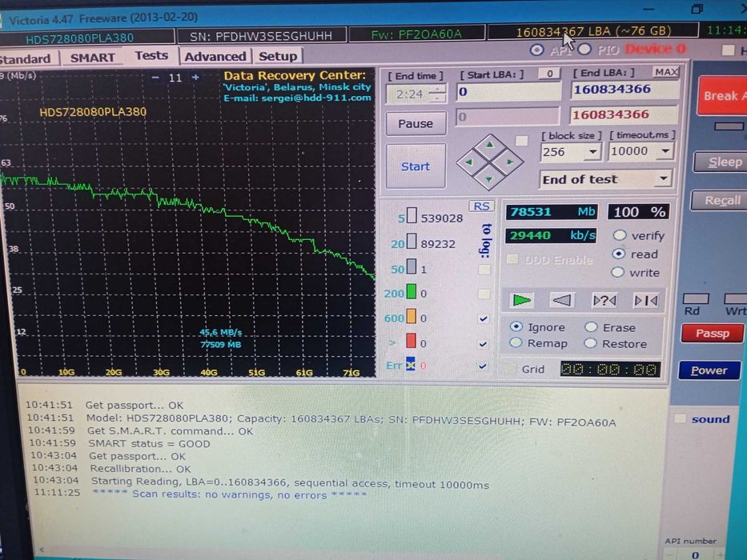
Task: Select API access mode radio
Action: pos(536,50)
